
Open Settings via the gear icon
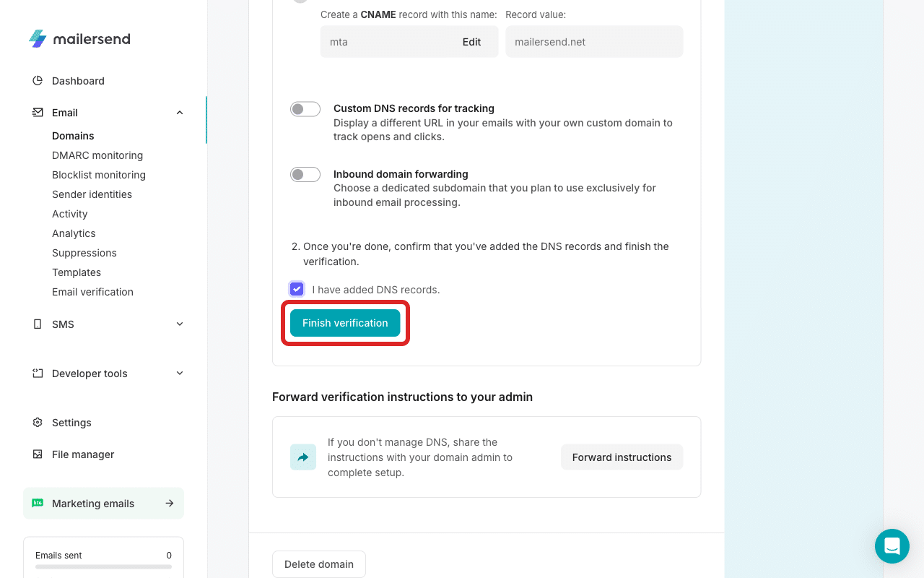(38, 422)
